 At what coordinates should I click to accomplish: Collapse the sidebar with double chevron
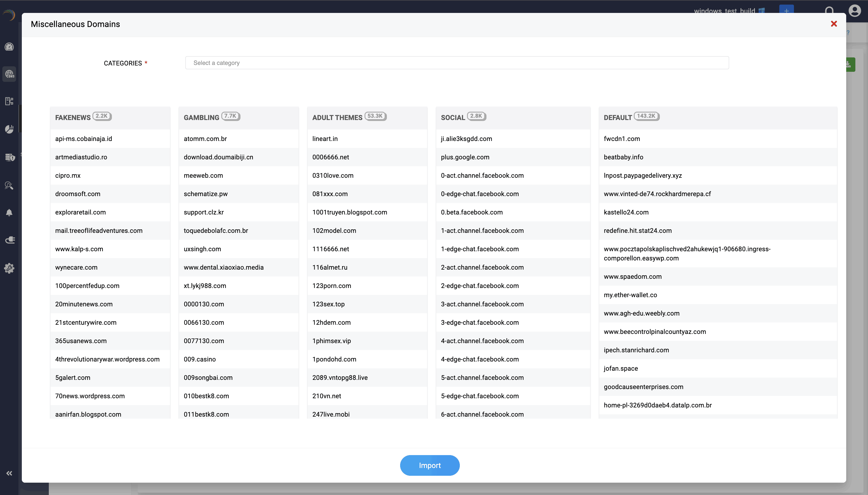tap(9, 473)
